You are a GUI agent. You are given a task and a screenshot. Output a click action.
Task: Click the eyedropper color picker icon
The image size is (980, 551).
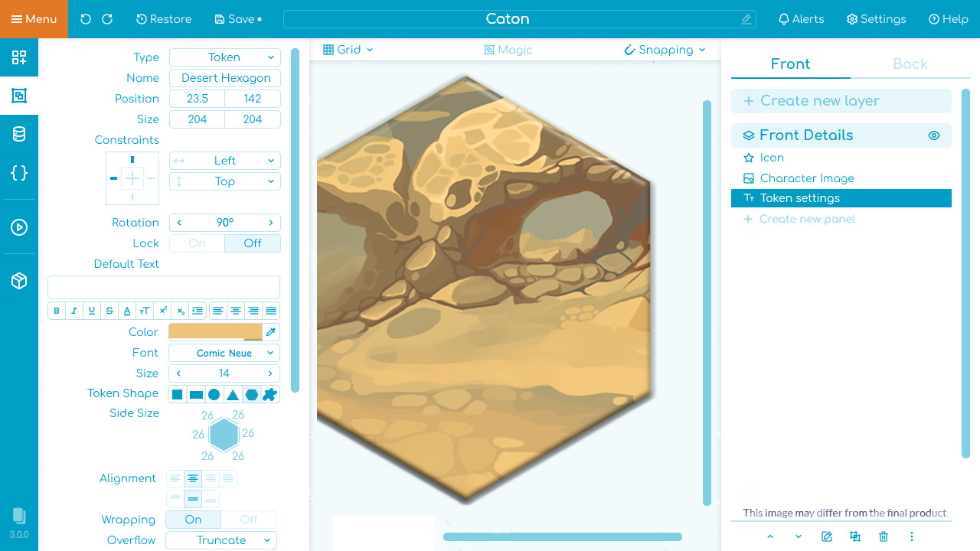click(x=271, y=332)
